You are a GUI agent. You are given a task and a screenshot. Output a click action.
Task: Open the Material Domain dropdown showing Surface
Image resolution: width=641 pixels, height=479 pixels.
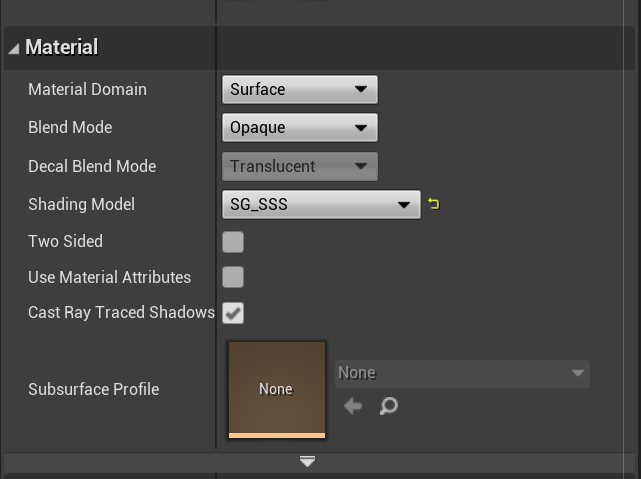pos(299,90)
